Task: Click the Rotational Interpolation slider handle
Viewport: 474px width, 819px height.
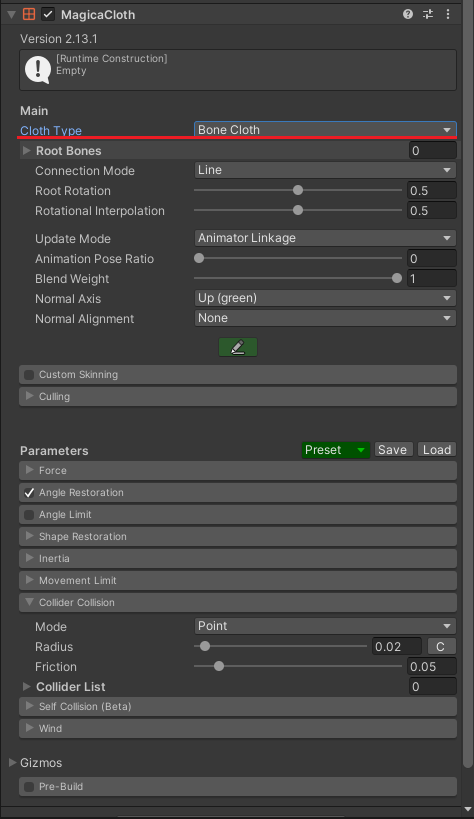Action: click(x=298, y=210)
